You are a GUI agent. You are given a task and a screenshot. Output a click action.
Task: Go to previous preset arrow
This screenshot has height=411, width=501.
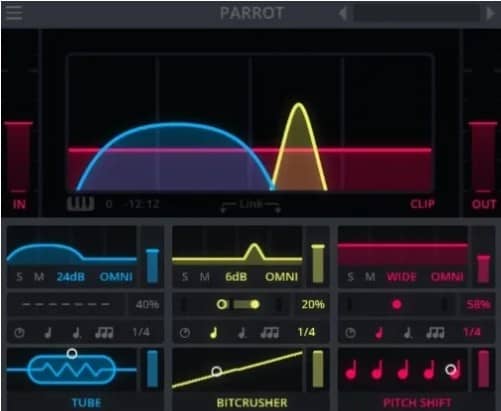[x=343, y=14]
